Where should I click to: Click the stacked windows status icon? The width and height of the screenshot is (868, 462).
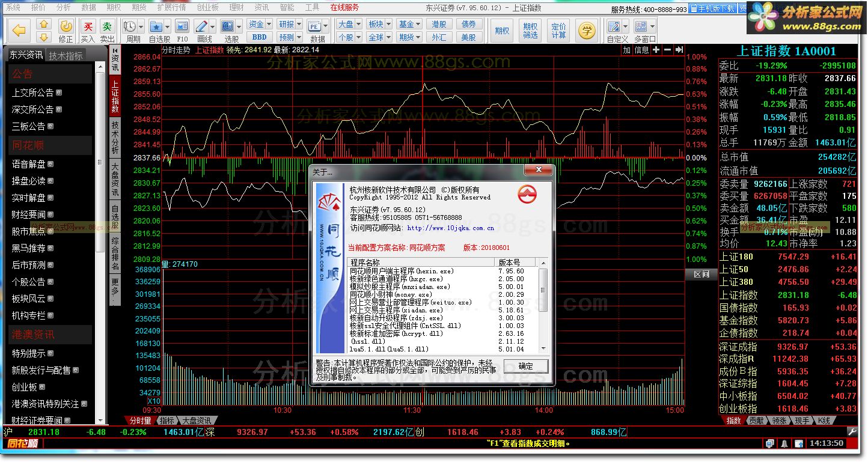pos(770,443)
